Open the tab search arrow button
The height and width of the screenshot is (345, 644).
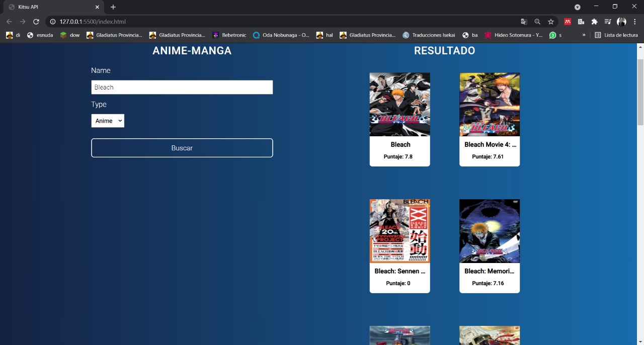point(578,7)
